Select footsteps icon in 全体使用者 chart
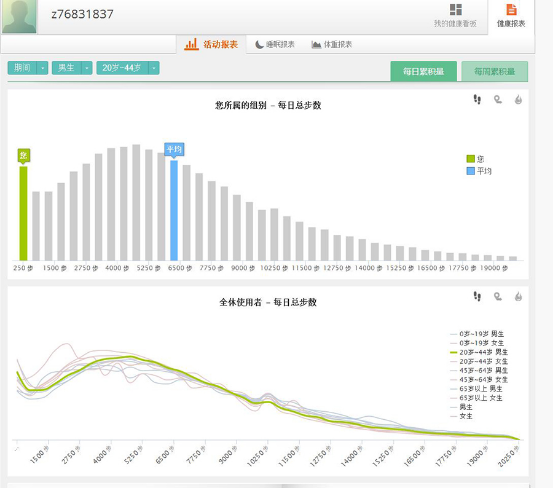 [477, 296]
